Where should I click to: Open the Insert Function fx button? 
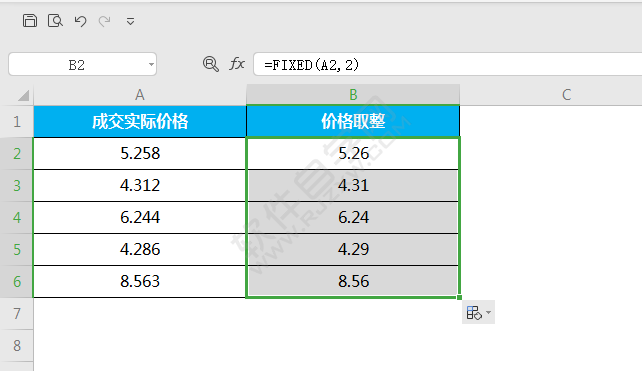click(237, 64)
